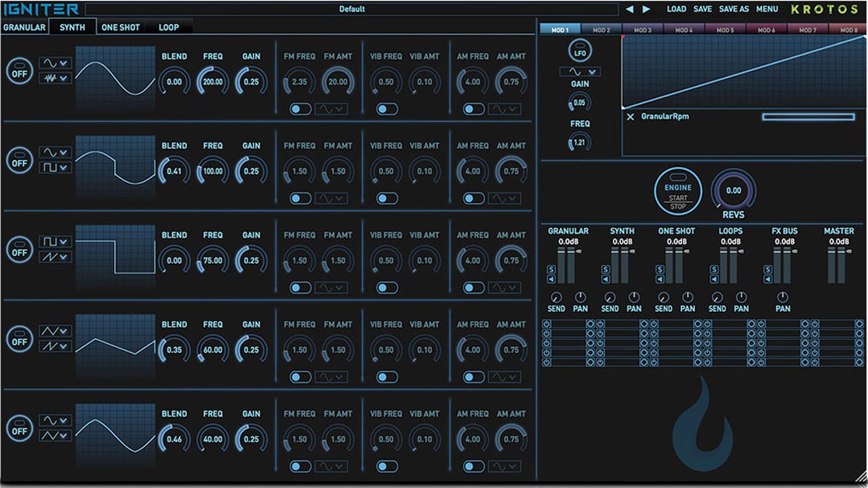This screenshot has height=488, width=868.
Task: Power on first FX slot under SYNTH
Action: tap(600, 325)
